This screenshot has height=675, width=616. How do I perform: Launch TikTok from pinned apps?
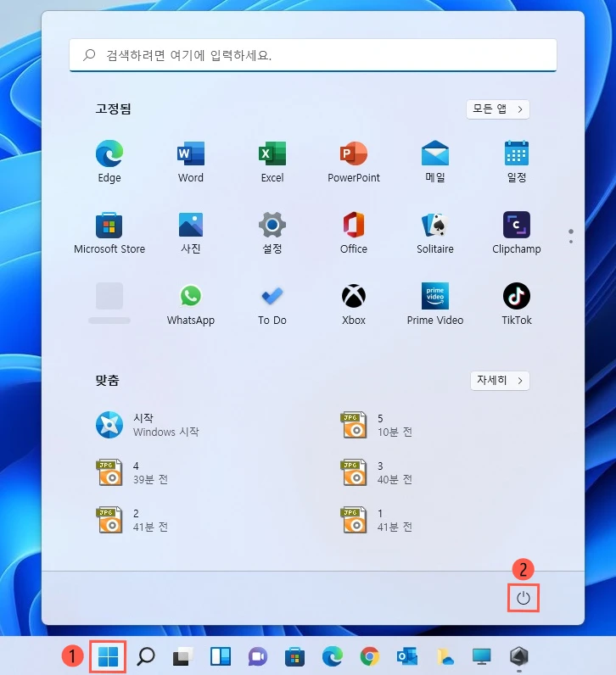coord(517,304)
